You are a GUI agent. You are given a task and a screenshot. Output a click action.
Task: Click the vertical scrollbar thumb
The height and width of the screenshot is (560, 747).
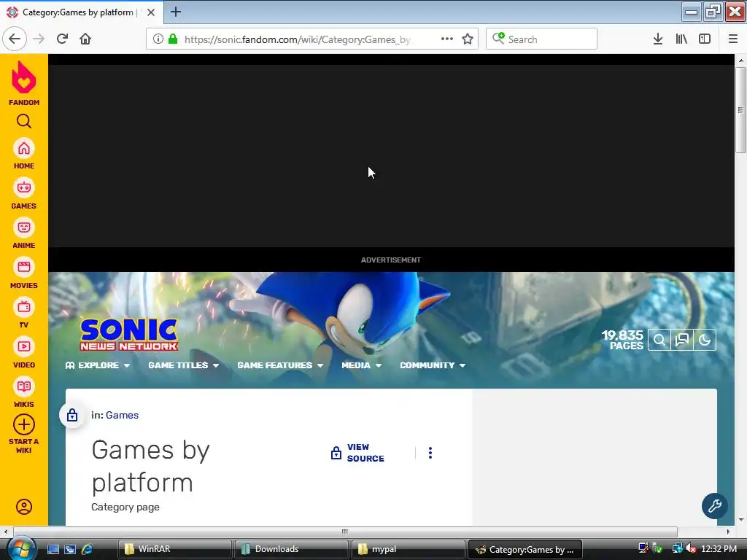pos(740,110)
